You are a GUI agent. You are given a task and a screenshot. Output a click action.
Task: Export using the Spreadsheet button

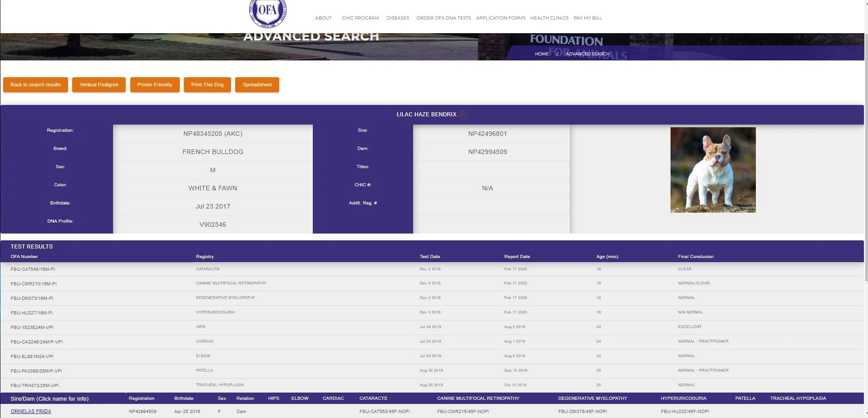pyautogui.click(x=257, y=85)
